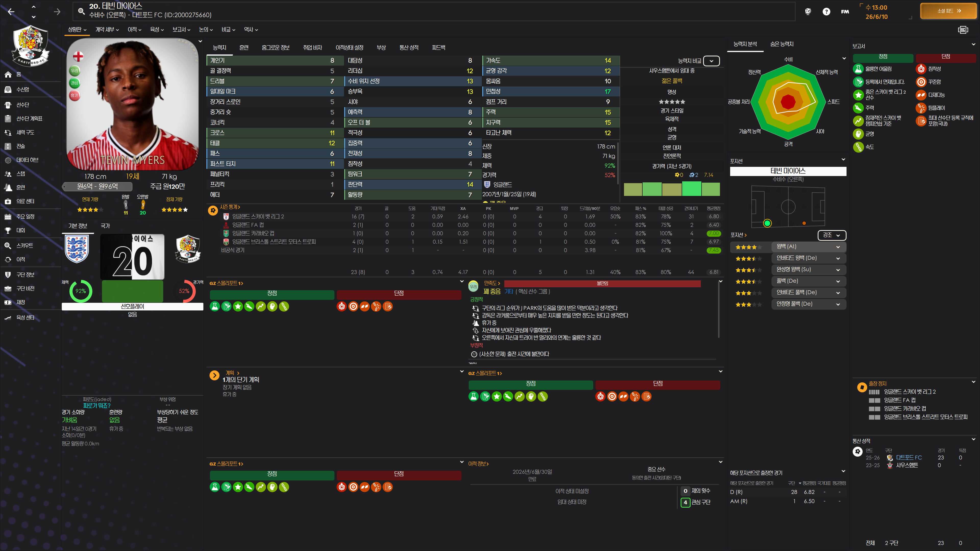Select the 국가 tab in basic info

[x=105, y=226]
